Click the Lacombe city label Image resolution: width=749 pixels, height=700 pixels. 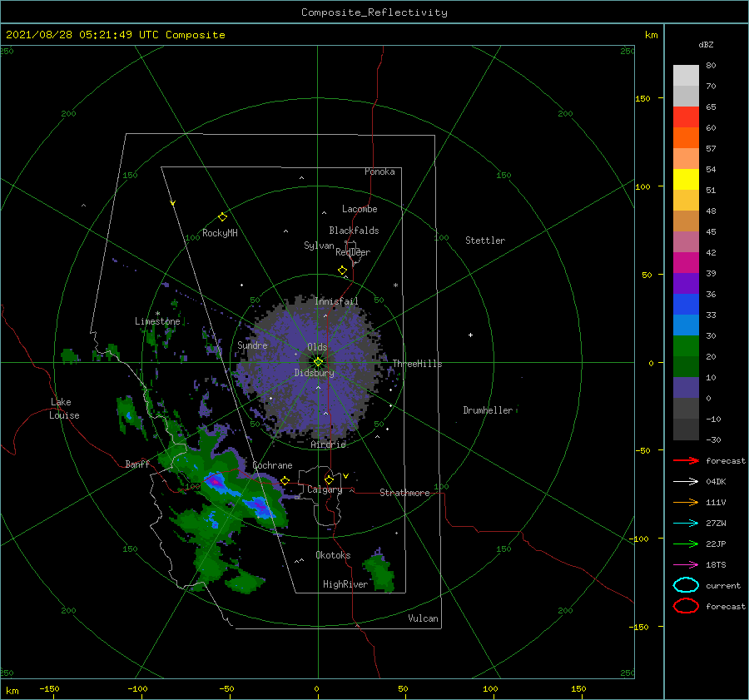(x=360, y=209)
